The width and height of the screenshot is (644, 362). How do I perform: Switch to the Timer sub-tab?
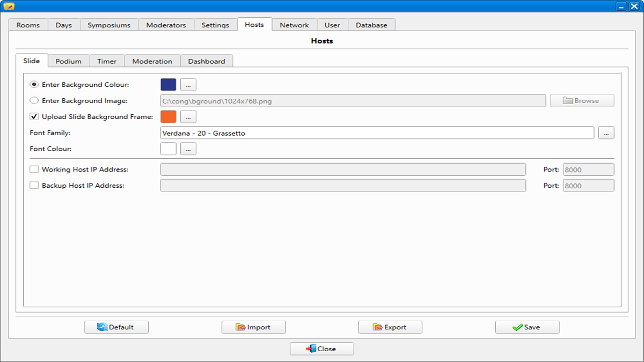(x=107, y=61)
